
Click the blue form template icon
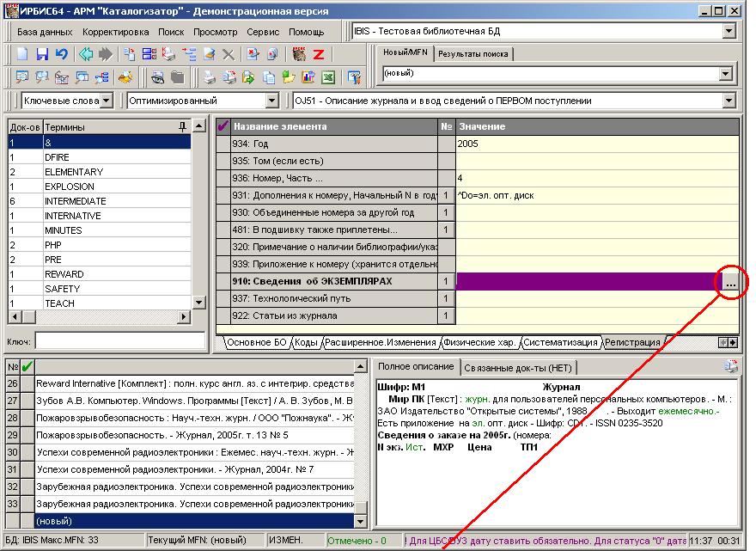click(x=149, y=54)
